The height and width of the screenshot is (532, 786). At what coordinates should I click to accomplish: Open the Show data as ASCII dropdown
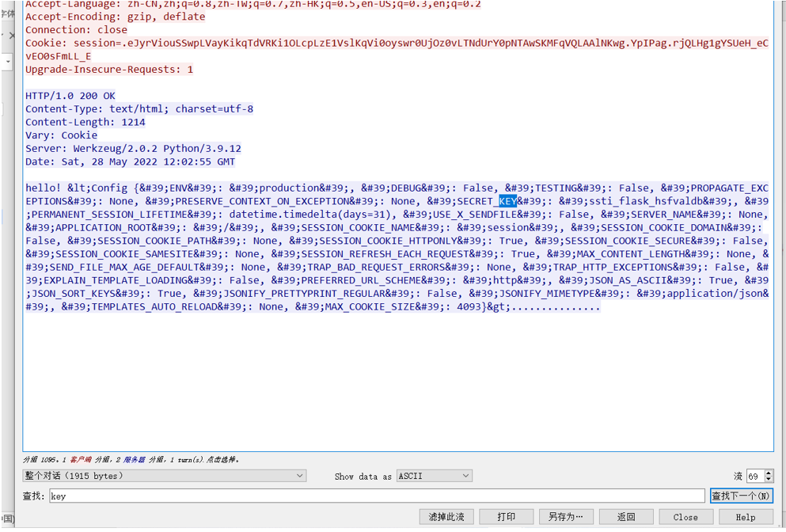[434, 476]
